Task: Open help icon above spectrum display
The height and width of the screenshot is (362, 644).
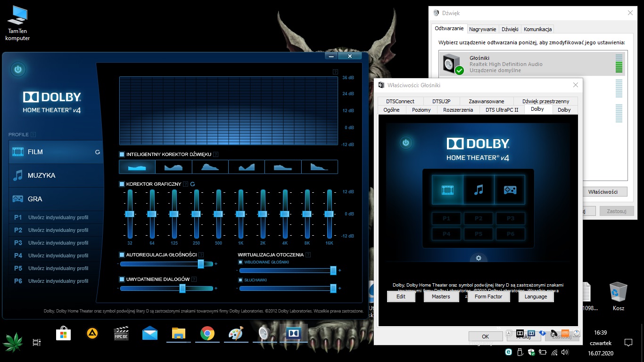Action: [335, 72]
